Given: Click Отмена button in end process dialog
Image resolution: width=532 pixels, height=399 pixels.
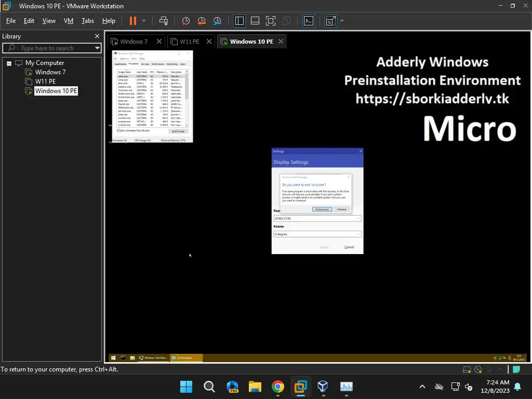Looking at the screenshot, I should point(342,209).
